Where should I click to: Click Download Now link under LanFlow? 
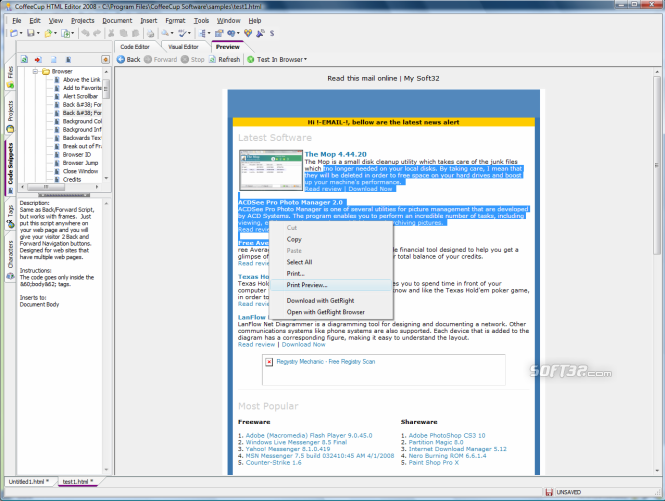(x=304, y=344)
